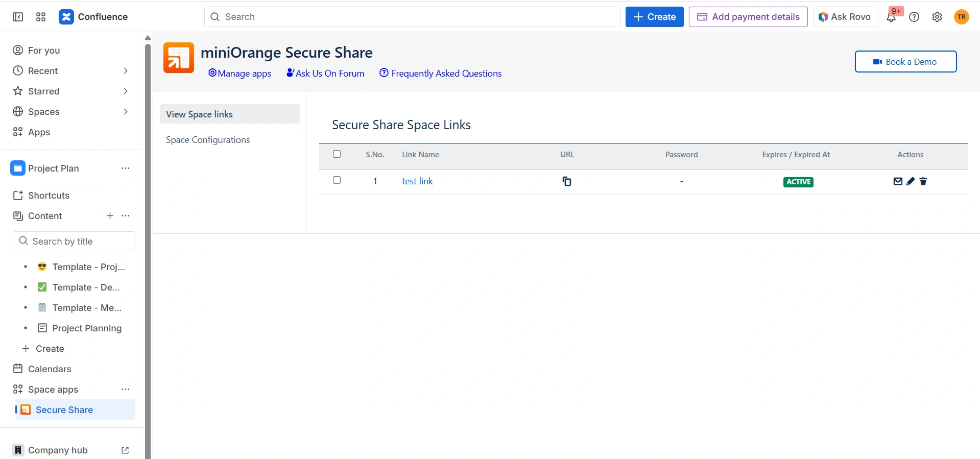This screenshot has width=980, height=459.
Task: Switch to View Space links tab
Action: coord(230,114)
